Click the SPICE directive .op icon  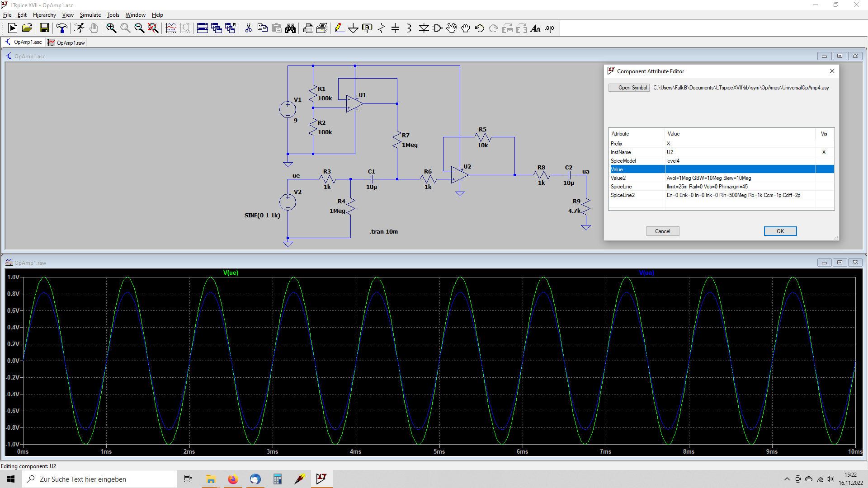point(550,28)
